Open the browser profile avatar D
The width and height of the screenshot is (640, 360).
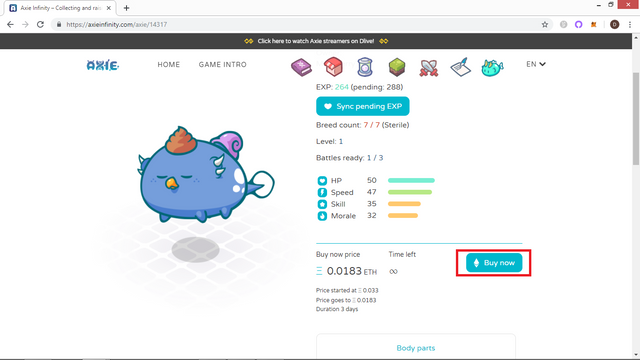(x=614, y=24)
